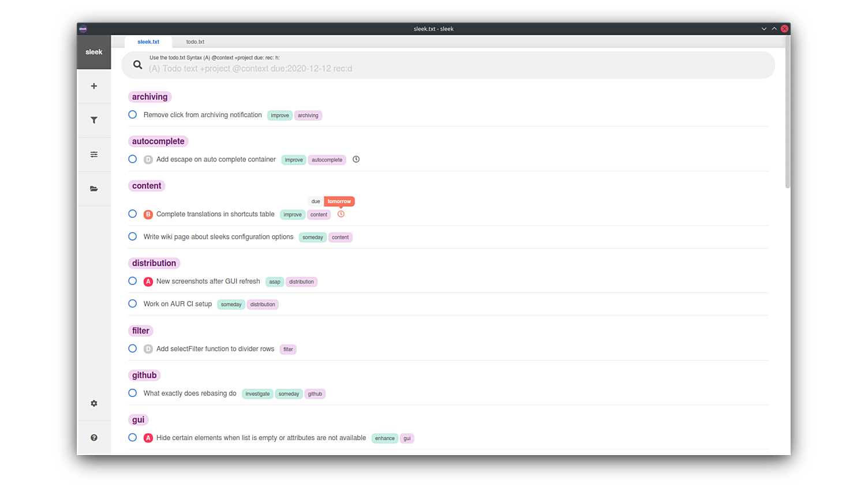Image resolution: width=868 pixels, height=488 pixels.
Task: Click the sleek app icon in title bar
Action: tap(83, 29)
